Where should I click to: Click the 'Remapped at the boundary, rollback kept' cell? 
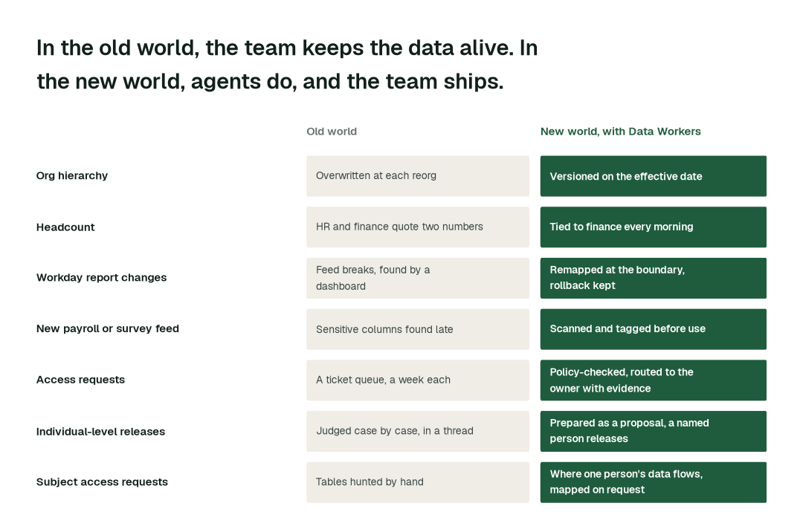point(653,279)
